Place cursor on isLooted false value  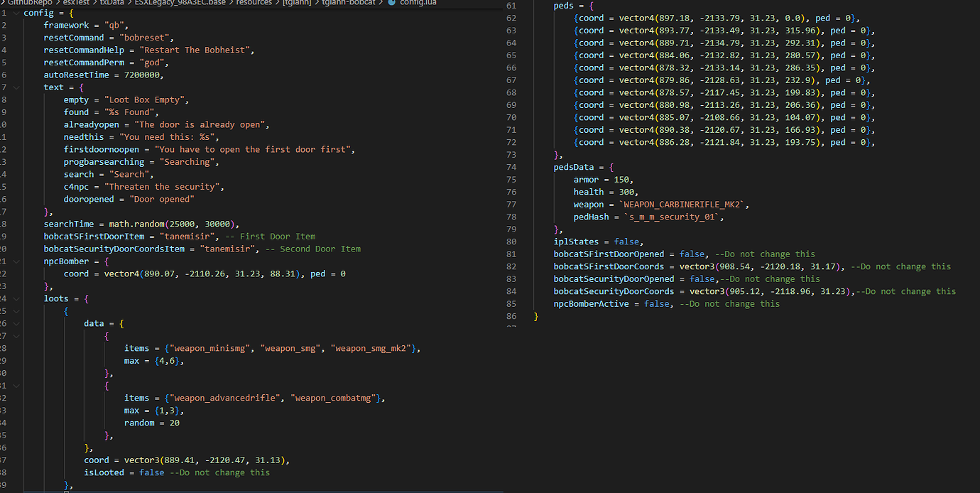tap(151, 472)
